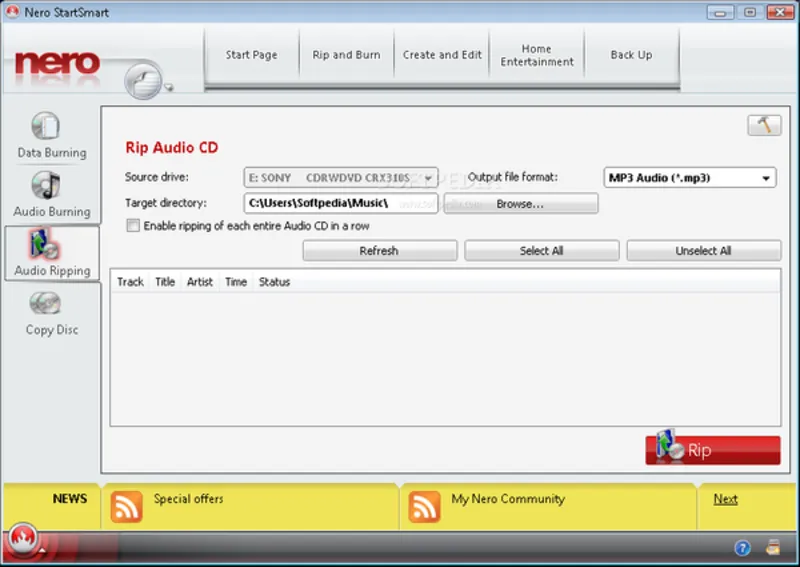
Task: Click the Select All button
Action: 541,251
